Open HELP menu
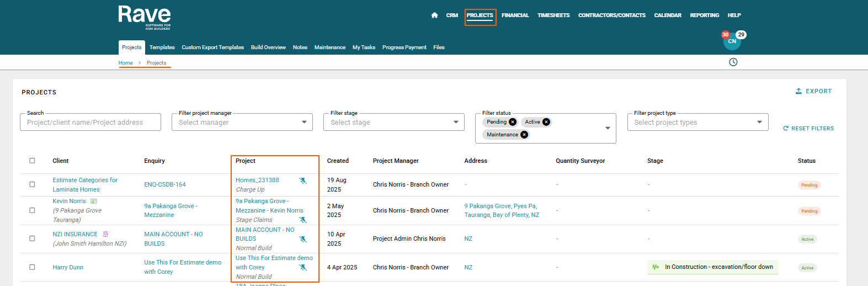The image size is (868, 286). tap(734, 15)
